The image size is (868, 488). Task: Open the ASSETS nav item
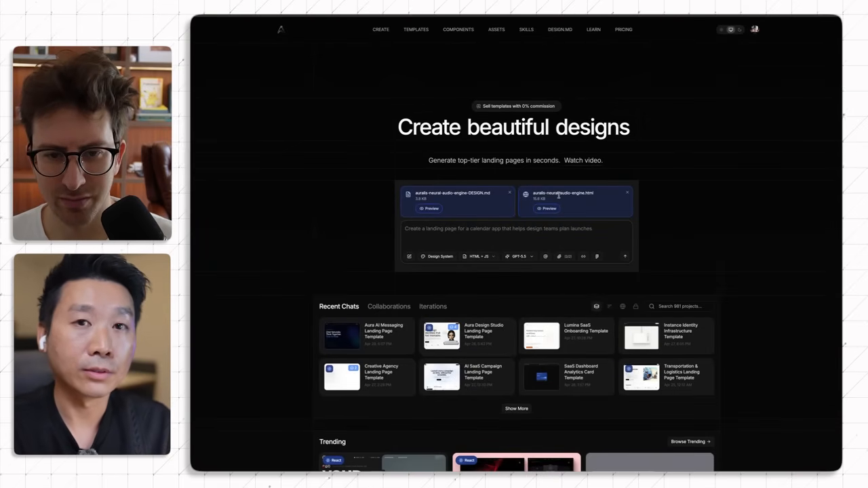(x=496, y=30)
